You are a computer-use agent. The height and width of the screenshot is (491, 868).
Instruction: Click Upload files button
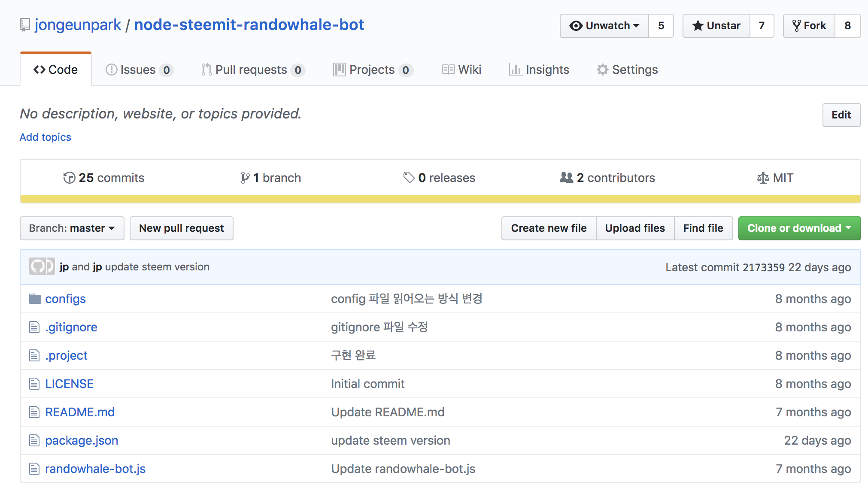[x=635, y=228]
